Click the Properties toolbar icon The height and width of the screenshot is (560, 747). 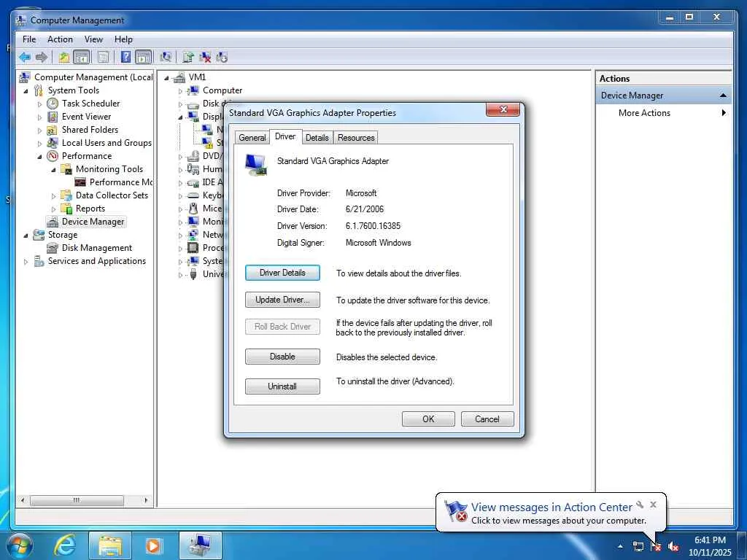pyautogui.click(x=103, y=58)
